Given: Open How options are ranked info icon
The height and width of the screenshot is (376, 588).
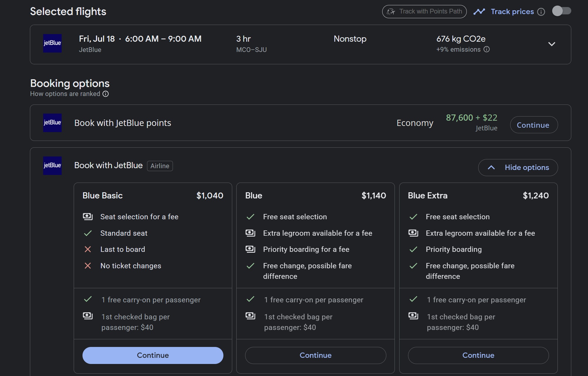Looking at the screenshot, I should click(106, 94).
